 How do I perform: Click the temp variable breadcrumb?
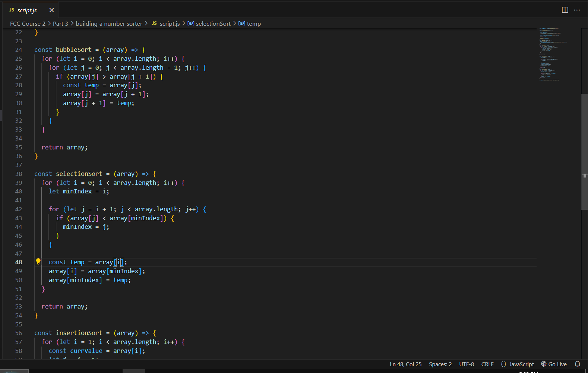coord(253,23)
